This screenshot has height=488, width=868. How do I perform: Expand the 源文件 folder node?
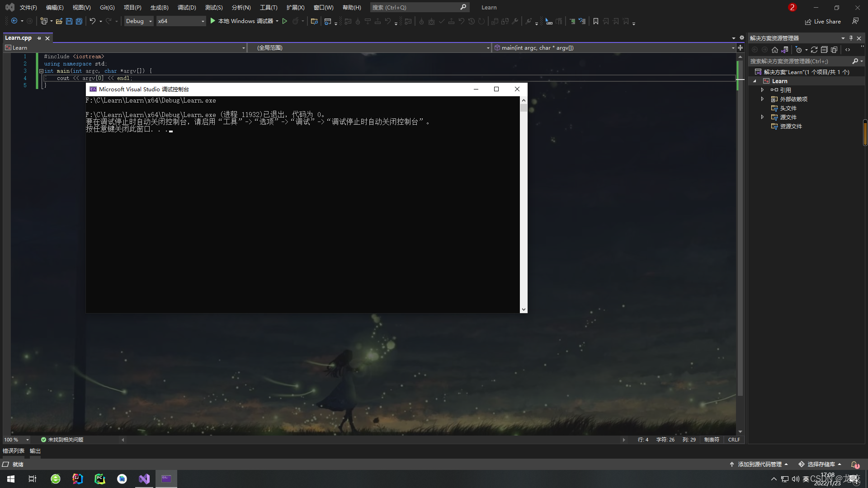click(762, 117)
